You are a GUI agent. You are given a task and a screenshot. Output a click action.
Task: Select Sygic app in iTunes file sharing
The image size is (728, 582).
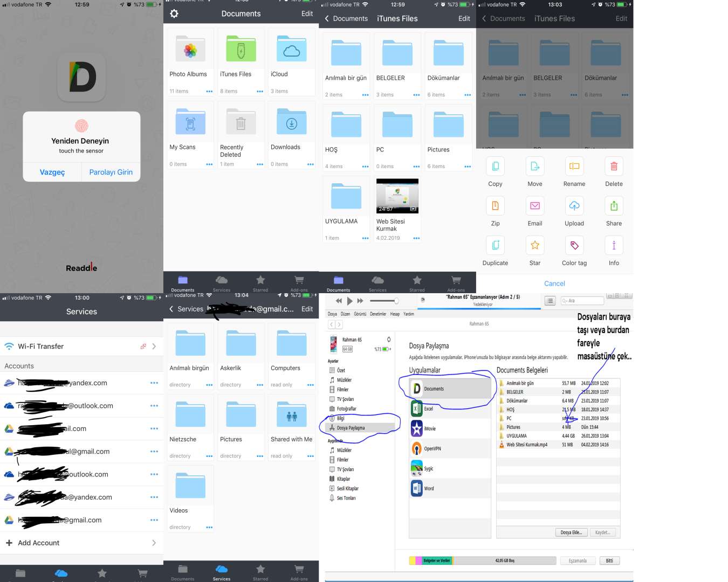pos(451,468)
